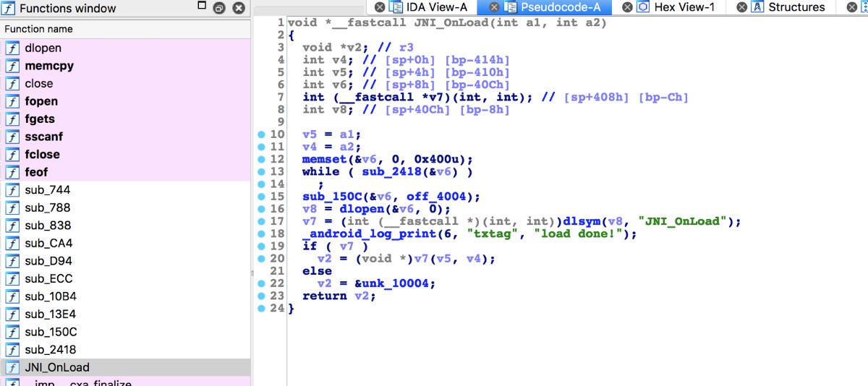This screenshot has width=868, height=386.
Task: Close the IDA View-A tab
Action: click(x=379, y=7)
